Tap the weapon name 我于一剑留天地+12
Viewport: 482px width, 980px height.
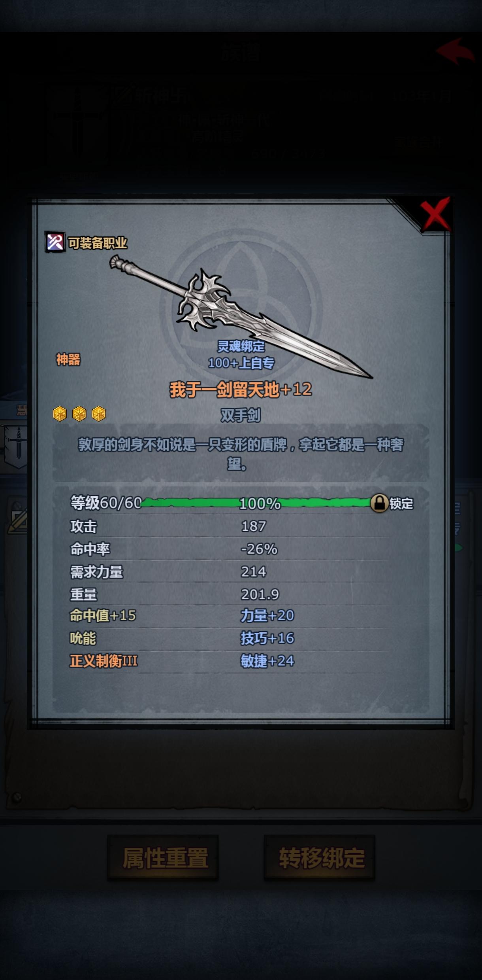click(x=241, y=390)
